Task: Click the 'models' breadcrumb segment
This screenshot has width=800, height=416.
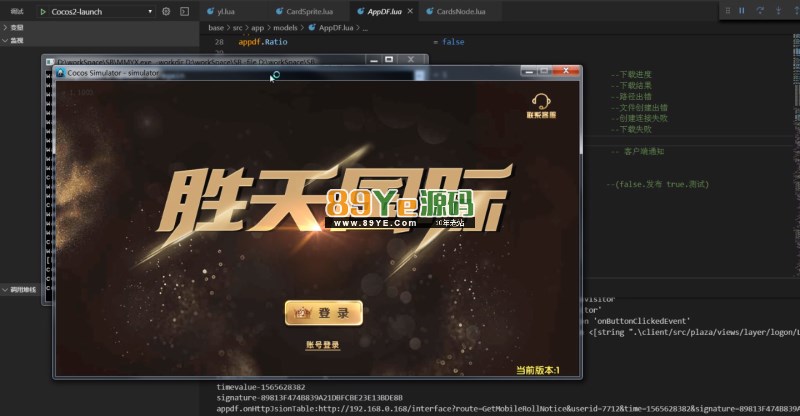Action: coord(285,28)
